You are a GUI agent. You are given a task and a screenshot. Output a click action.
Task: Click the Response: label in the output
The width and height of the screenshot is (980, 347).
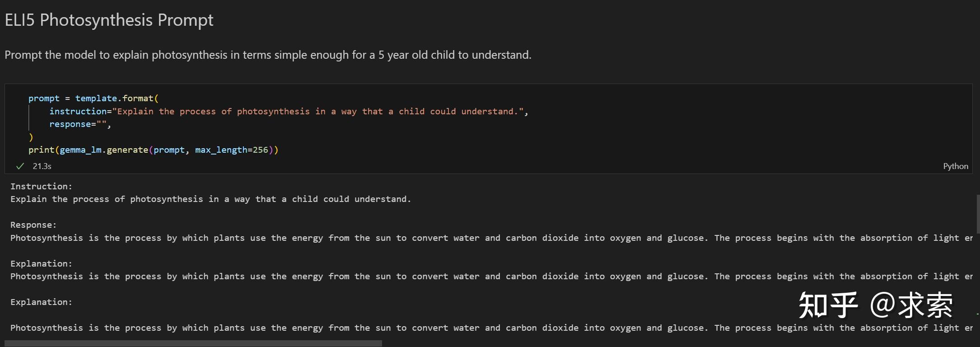pos(33,225)
